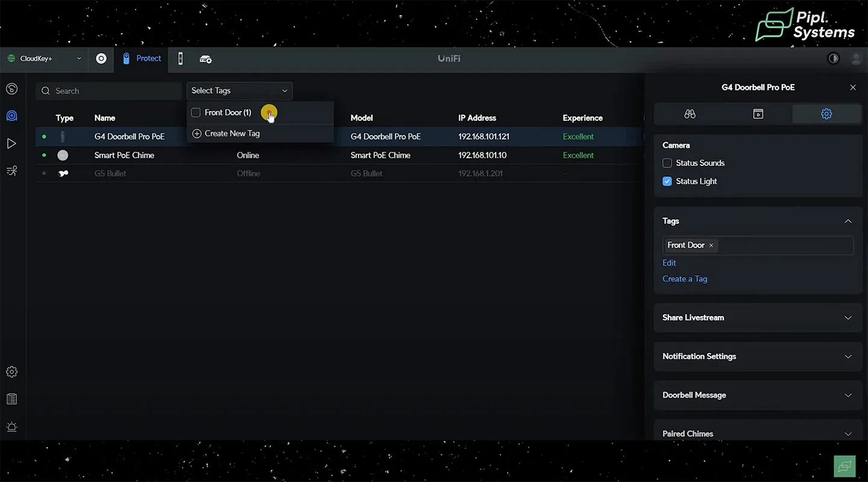Open the recordings tab in device panel
This screenshot has height=482, width=868.
click(758, 114)
